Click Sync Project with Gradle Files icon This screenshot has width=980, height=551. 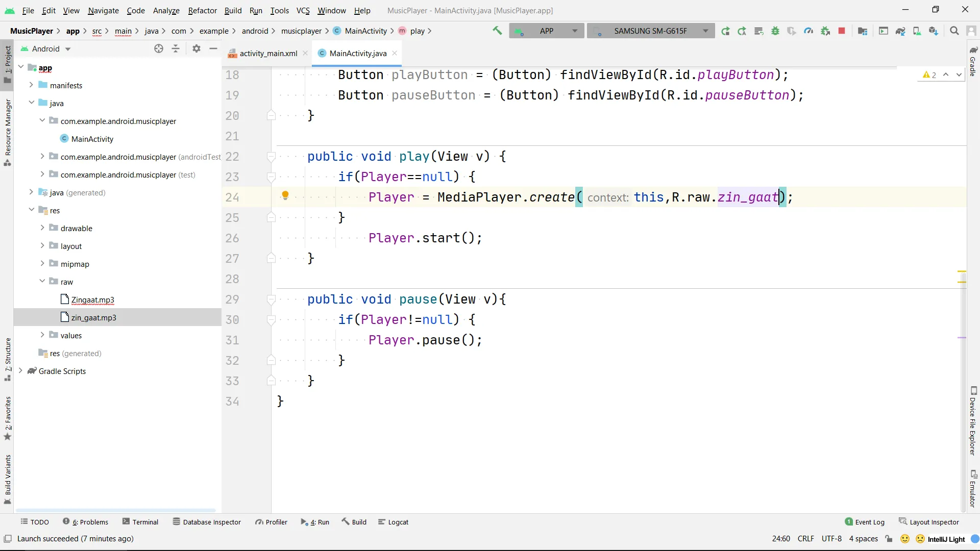(x=900, y=31)
